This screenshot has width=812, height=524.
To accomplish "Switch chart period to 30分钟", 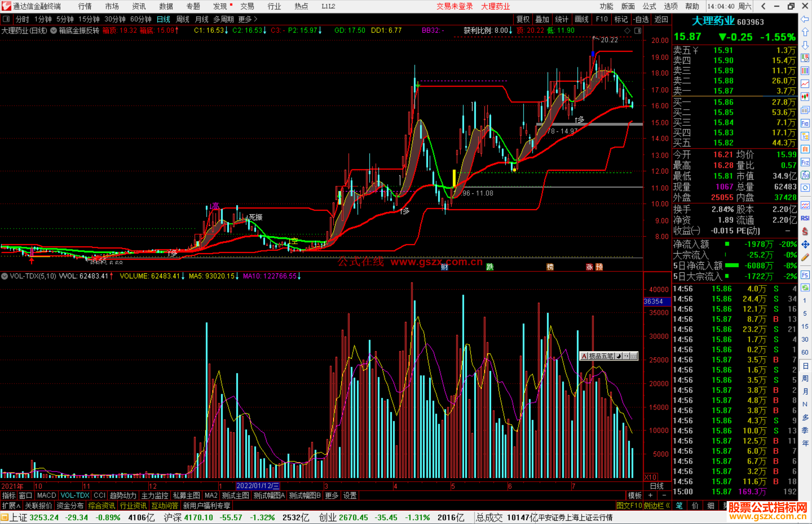I will point(115,19).
